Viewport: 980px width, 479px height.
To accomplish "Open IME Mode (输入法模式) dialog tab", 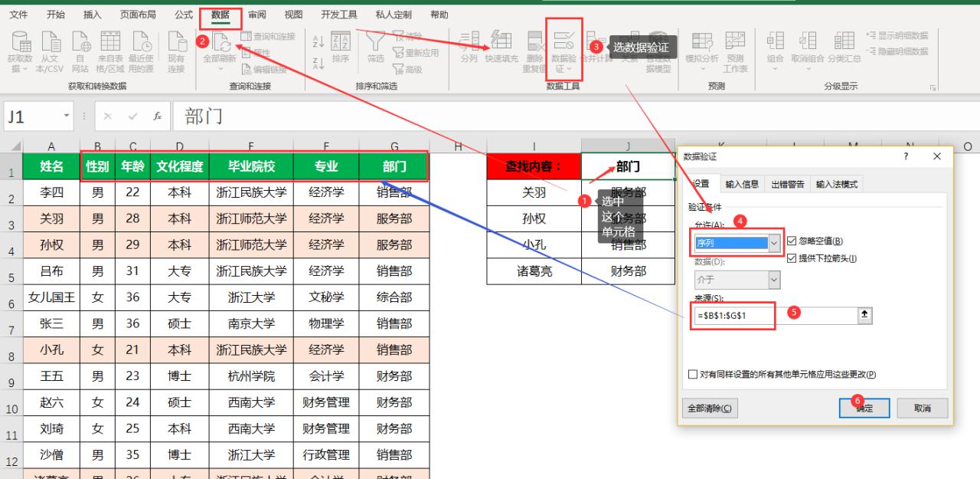I will click(837, 184).
